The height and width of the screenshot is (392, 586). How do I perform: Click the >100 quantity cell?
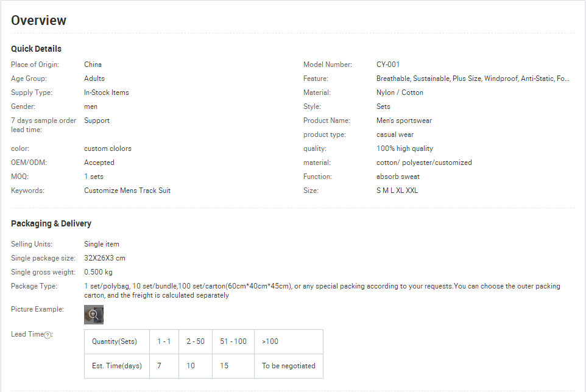tap(289, 341)
